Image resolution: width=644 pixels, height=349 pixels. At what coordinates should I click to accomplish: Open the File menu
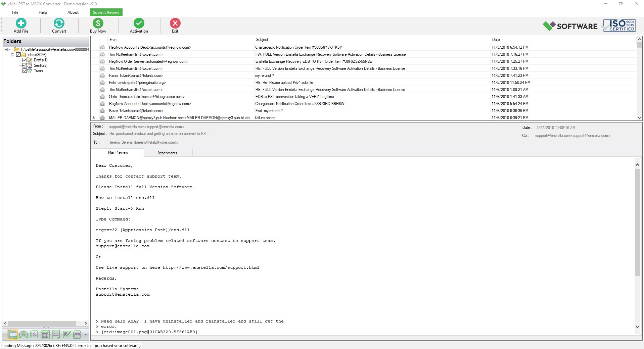15,12
